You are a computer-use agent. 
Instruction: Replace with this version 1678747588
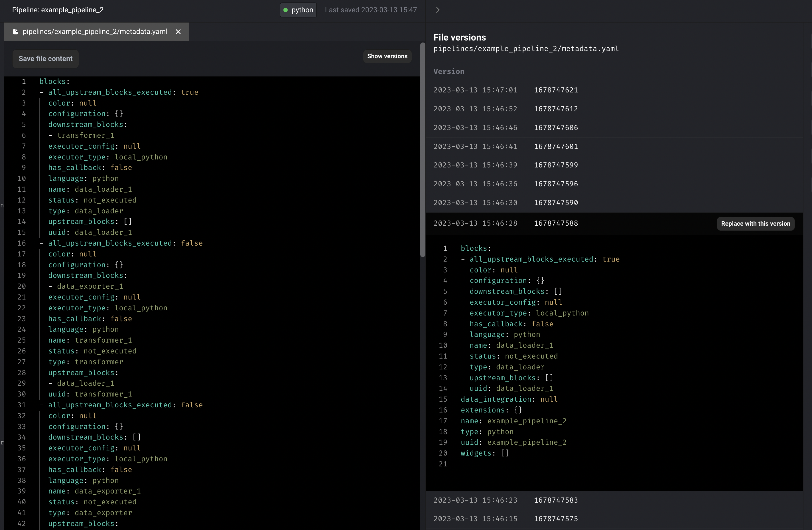point(755,224)
